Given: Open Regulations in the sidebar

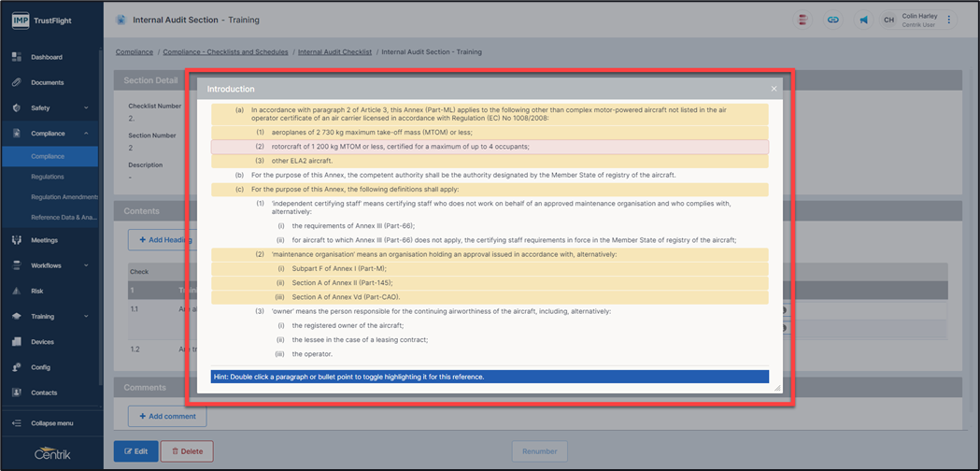Looking at the screenshot, I should 48,177.
